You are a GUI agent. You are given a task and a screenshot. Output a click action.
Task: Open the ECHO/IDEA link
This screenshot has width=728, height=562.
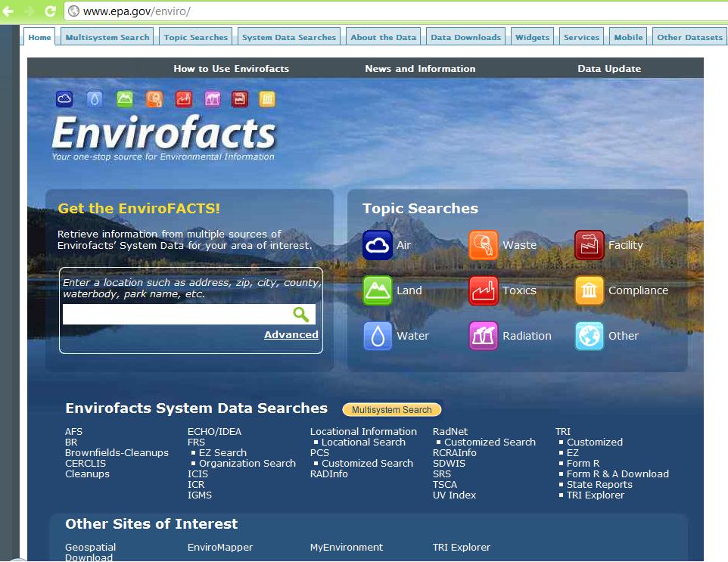[214, 432]
